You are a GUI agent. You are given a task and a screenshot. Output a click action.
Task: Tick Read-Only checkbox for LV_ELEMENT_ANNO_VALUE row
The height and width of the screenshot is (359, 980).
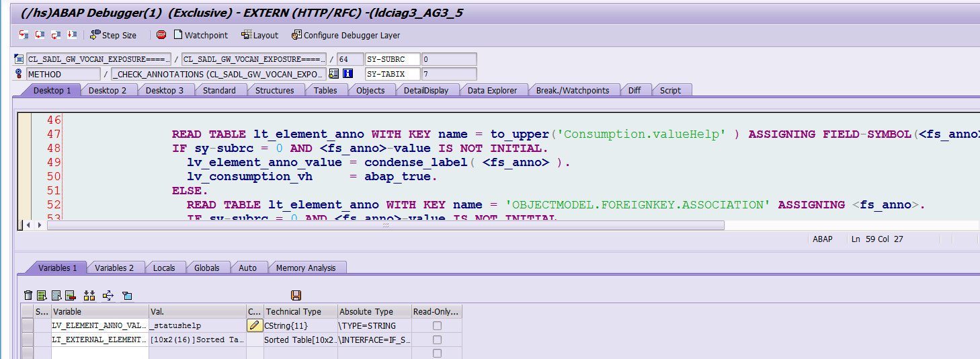(437, 325)
